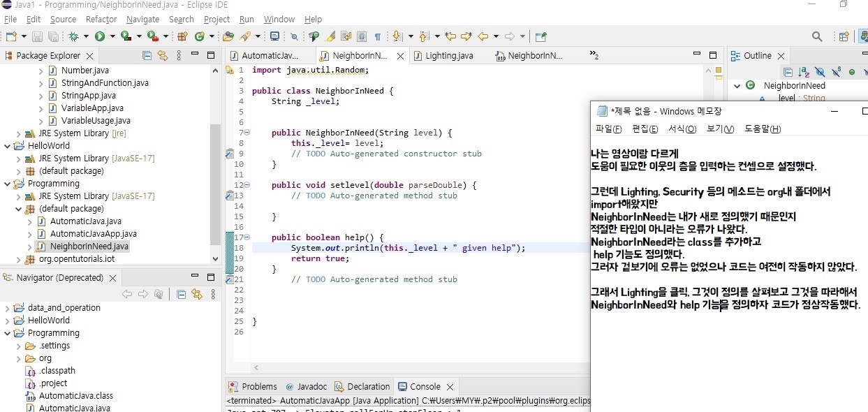Viewport: 868px width, 412px height.
Task: Close the Outline view tab
Action: [781, 56]
